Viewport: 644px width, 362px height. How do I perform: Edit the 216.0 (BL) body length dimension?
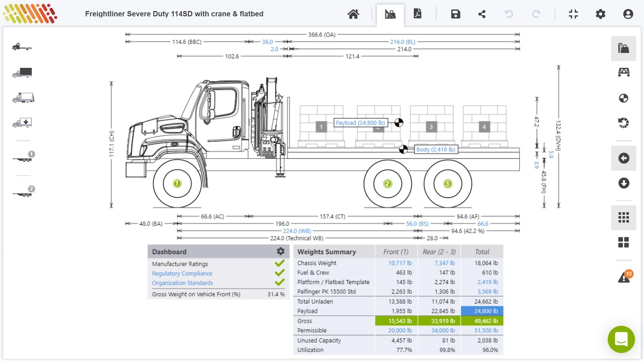[x=403, y=42]
